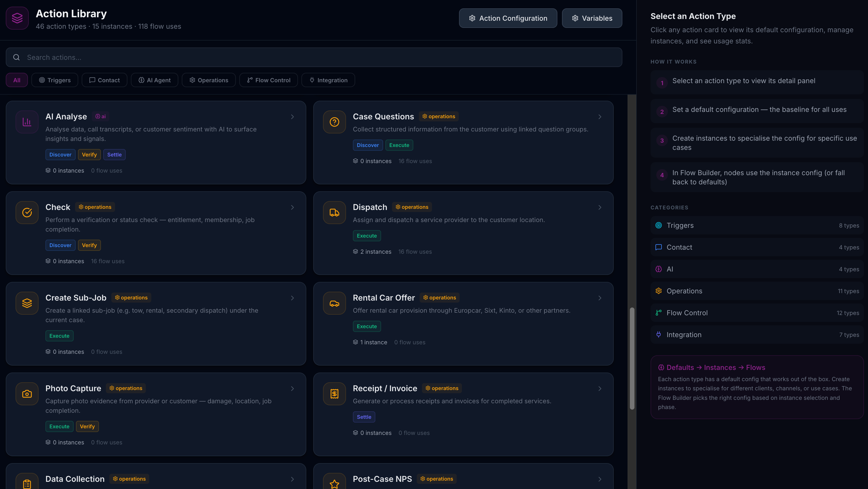Click "2 instances" on Dispatch card
This screenshot has height=489, width=868.
tap(376, 252)
